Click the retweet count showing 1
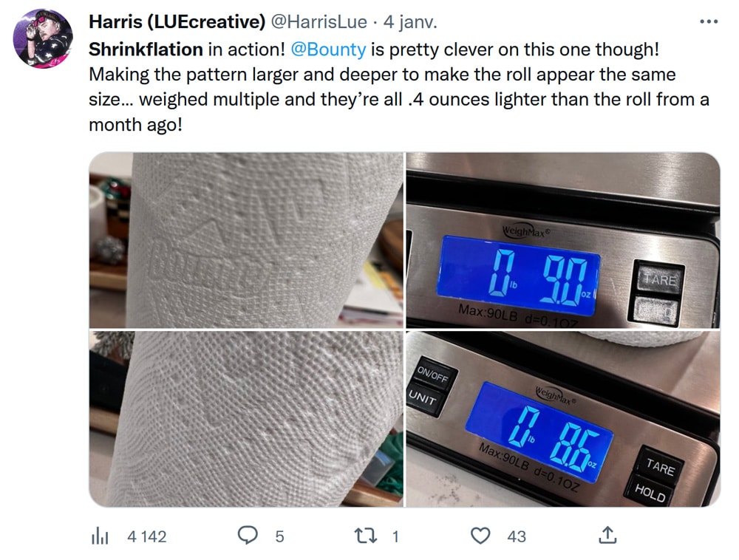The image size is (739, 560). click(395, 536)
